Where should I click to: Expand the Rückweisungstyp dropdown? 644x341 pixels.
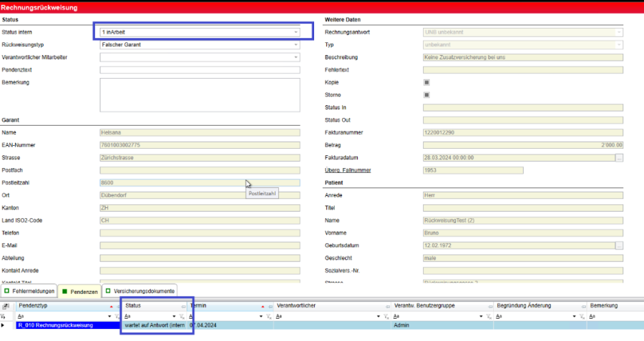[x=296, y=44]
